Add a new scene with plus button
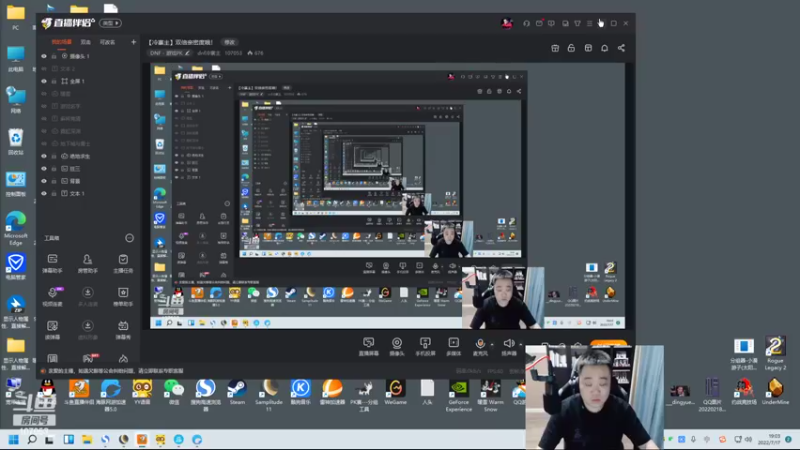The width and height of the screenshot is (800, 450). (x=133, y=42)
